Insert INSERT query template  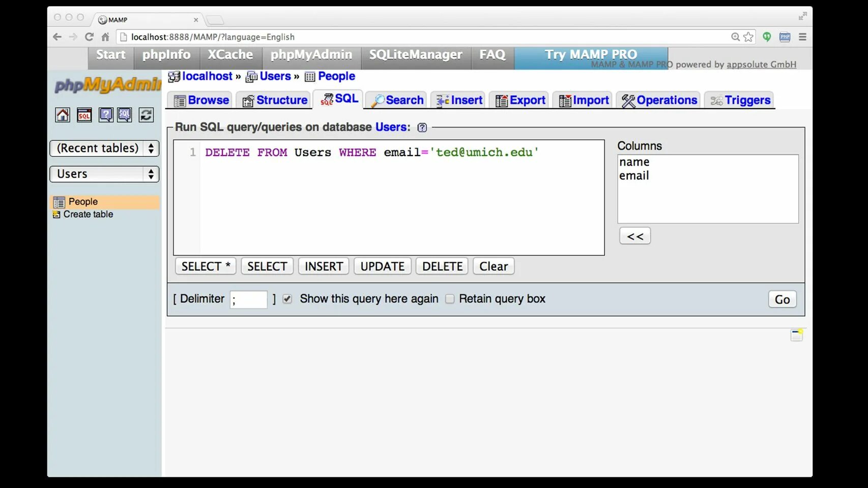pos(324,266)
